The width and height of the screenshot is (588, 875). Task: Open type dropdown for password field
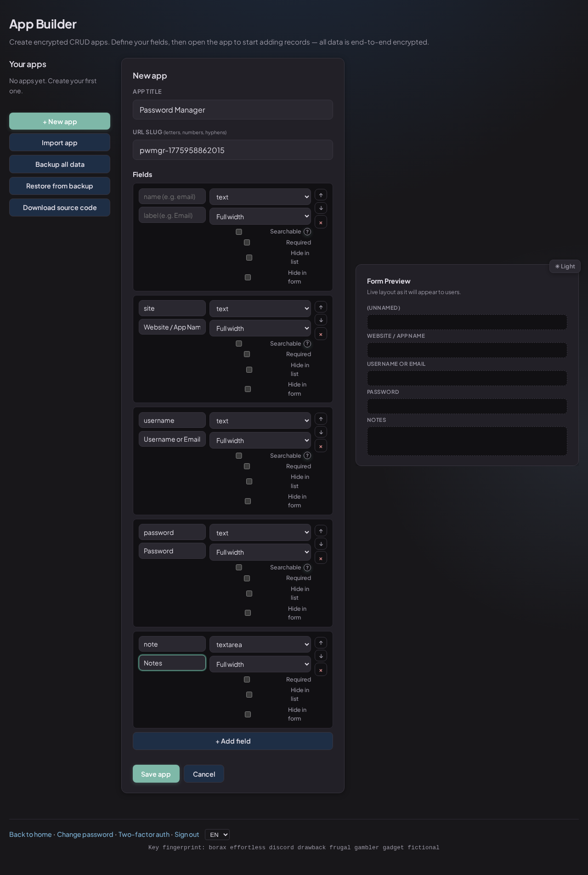click(260, 533)
